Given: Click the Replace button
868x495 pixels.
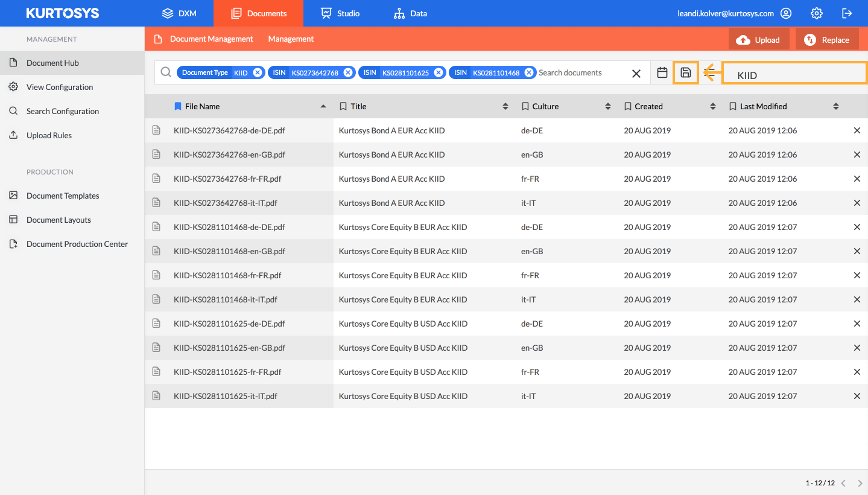Looking at the screenshot, I should 827,40.
